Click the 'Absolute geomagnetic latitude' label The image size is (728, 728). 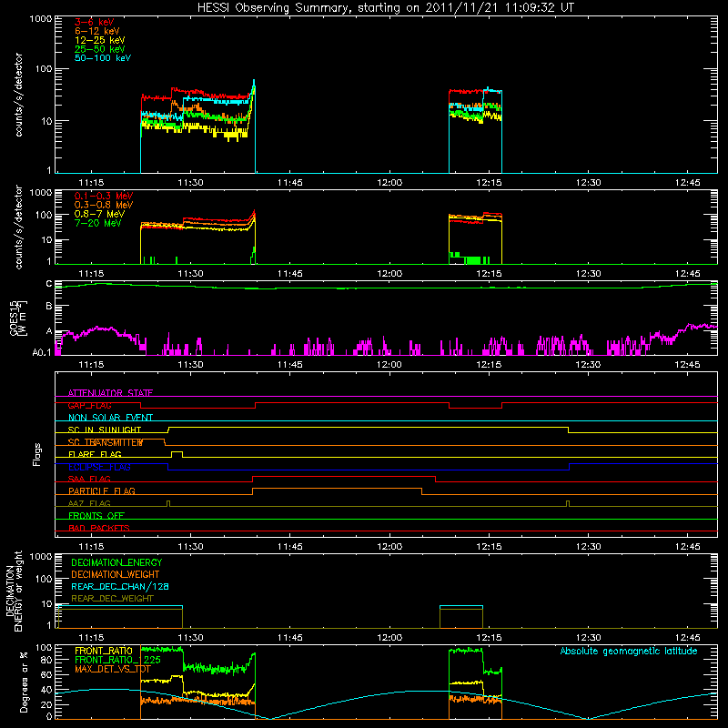pos(629,652)
